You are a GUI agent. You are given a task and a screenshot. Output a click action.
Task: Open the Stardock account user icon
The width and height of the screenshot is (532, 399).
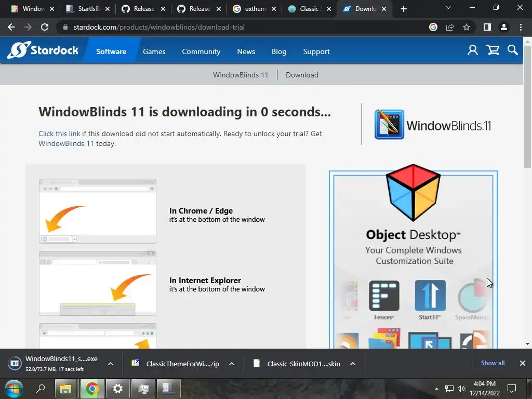coord(473,50)
